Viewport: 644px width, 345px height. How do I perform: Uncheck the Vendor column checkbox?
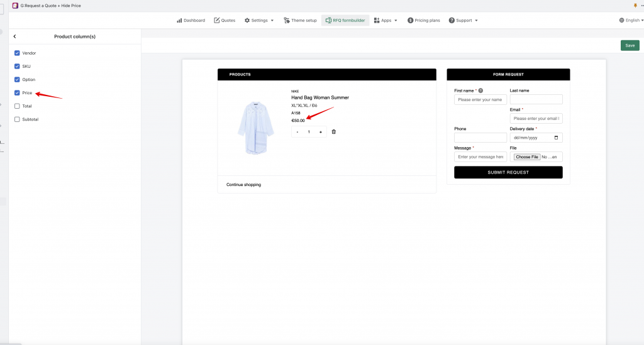coord(17,53)
